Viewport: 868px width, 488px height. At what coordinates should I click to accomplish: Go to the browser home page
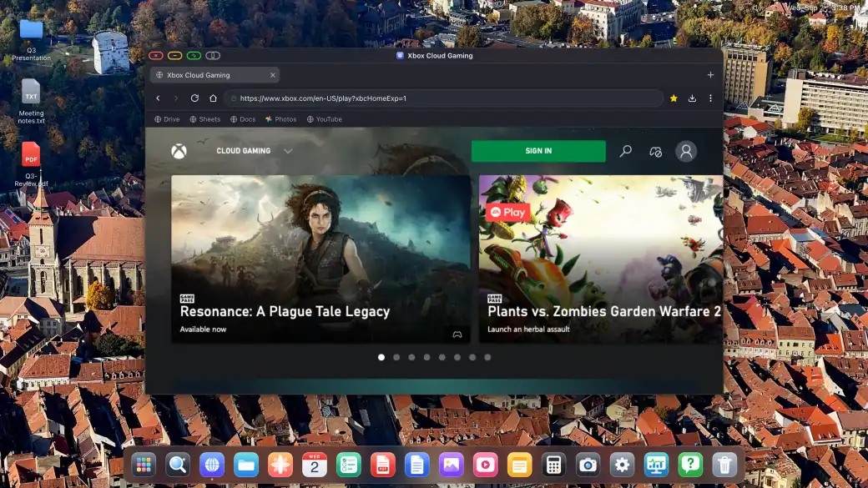(213, 98)
